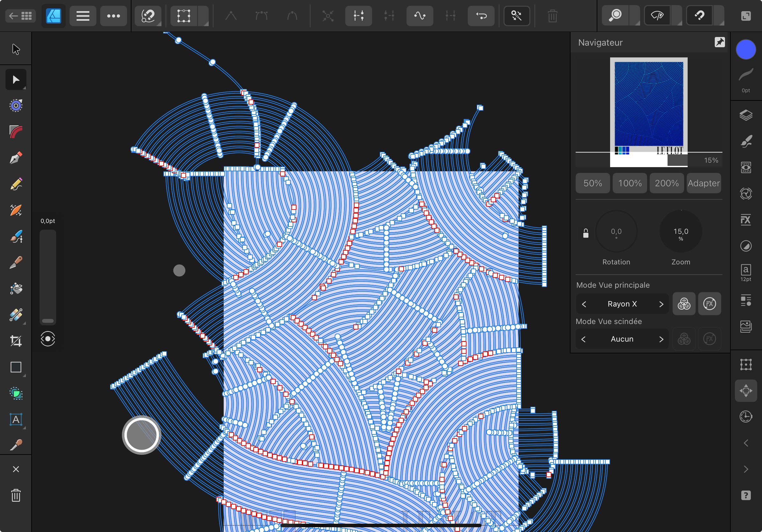
Task: Select the Pen tool
Action: pos(16,158)
